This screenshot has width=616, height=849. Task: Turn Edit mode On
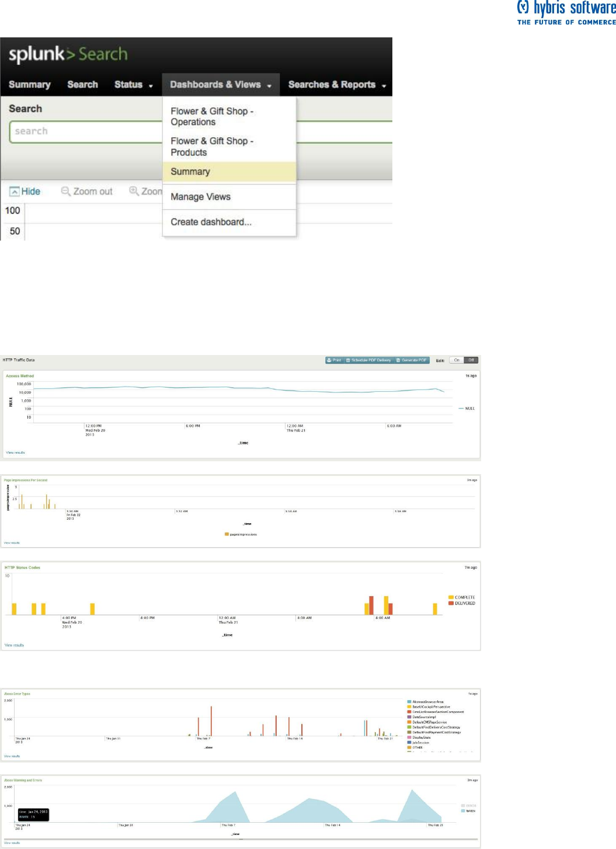457,360
